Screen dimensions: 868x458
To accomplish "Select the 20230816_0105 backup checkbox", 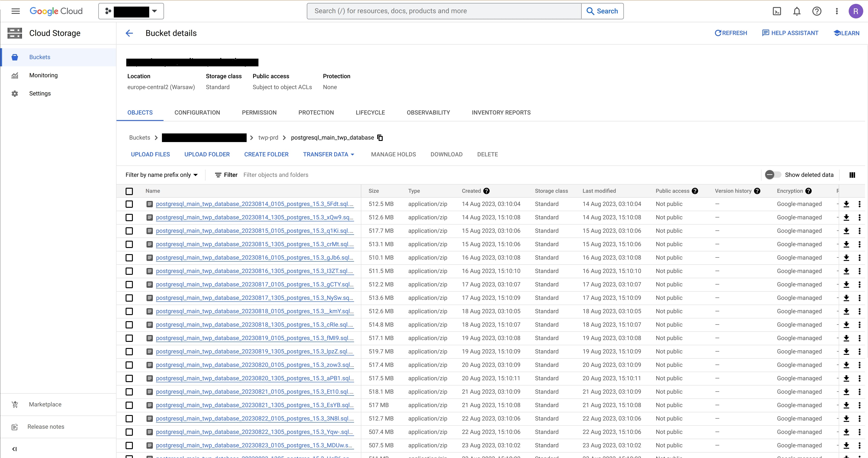I will [x=129, y=258].
